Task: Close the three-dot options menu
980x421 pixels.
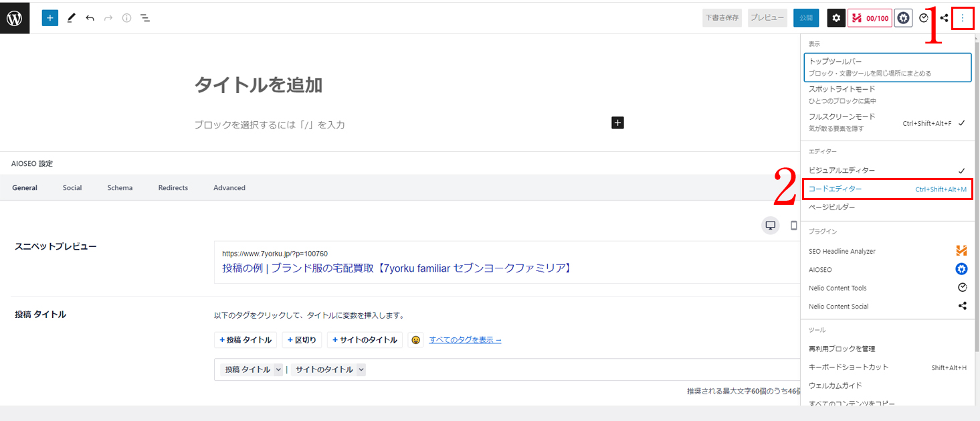Action: [963, 18]
